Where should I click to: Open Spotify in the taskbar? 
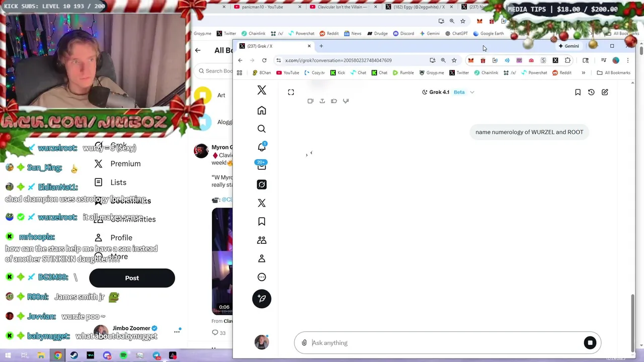coord(123,356)
